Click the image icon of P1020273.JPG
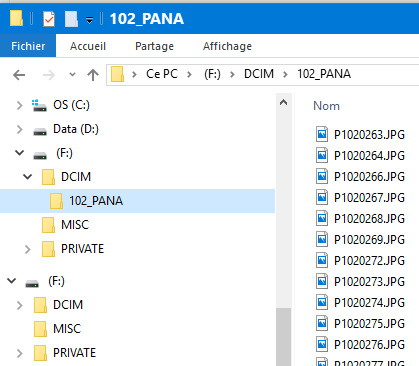419x366 pixels. [x=322, y=281]
